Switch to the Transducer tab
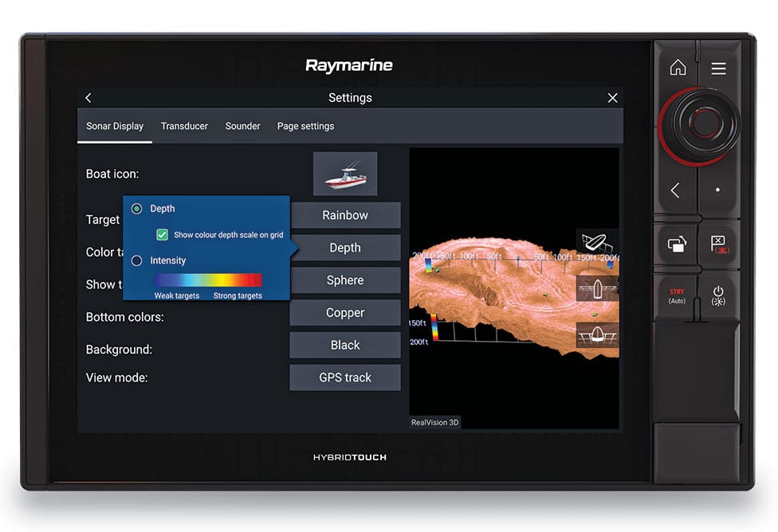 coord(184,126)
